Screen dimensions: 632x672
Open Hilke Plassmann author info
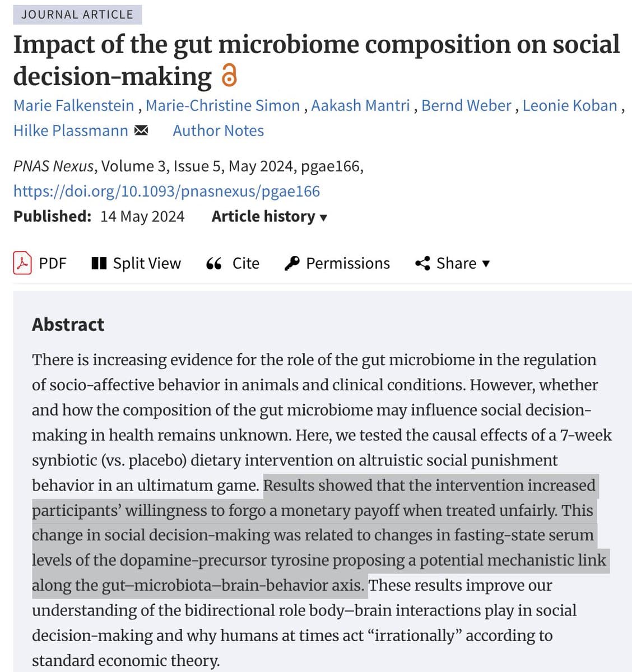[x=71, y=130]
